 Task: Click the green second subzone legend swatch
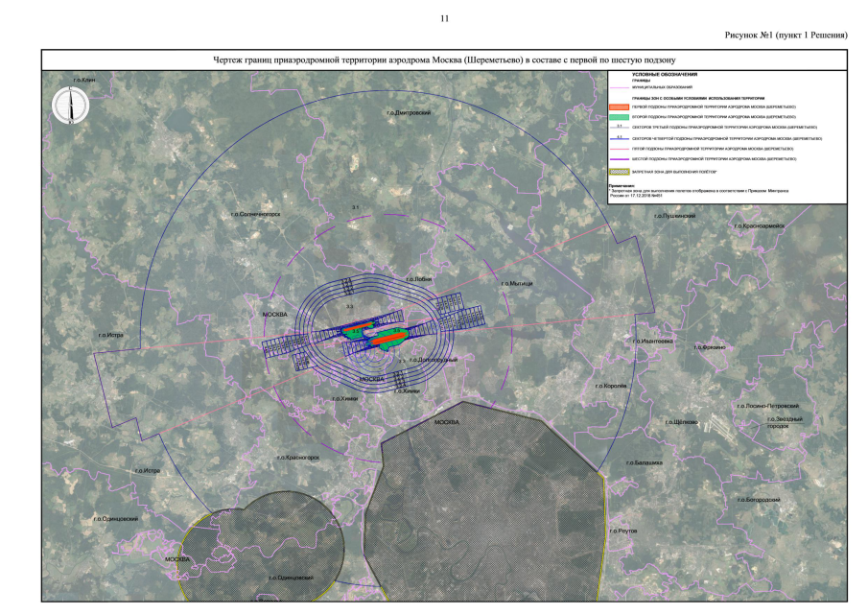tap(620, 116)
